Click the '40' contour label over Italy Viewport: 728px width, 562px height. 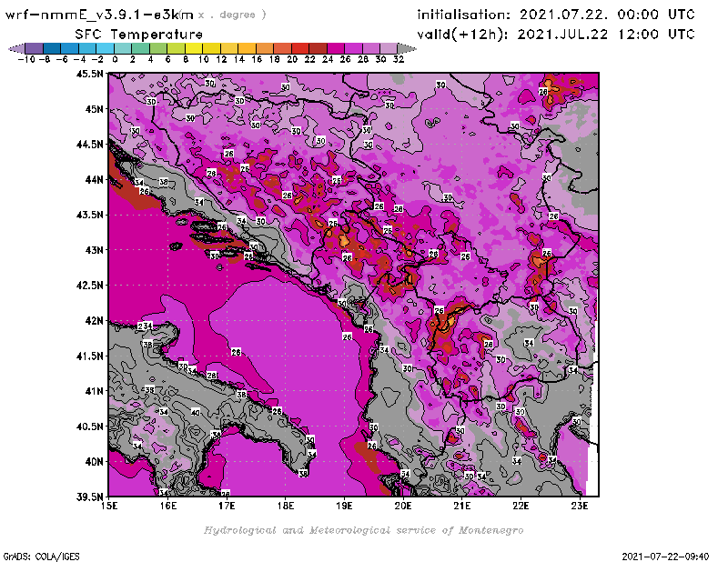click(196, 412)
